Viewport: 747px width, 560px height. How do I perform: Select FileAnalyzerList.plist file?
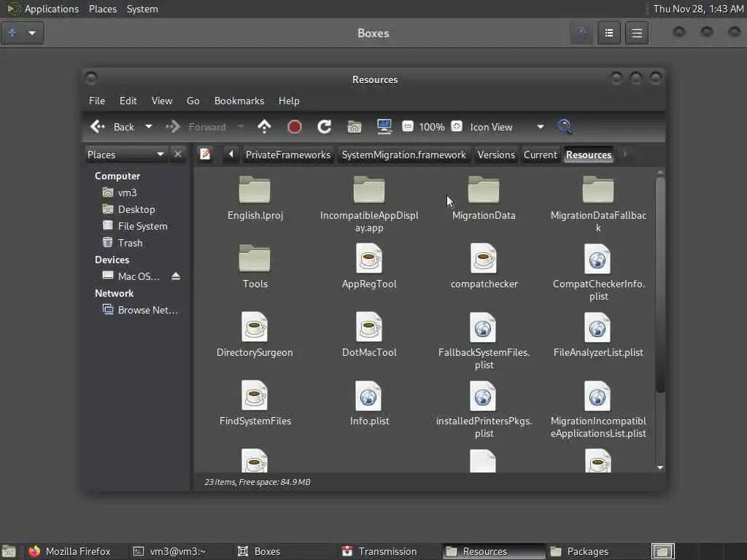[x=598, y=335]
